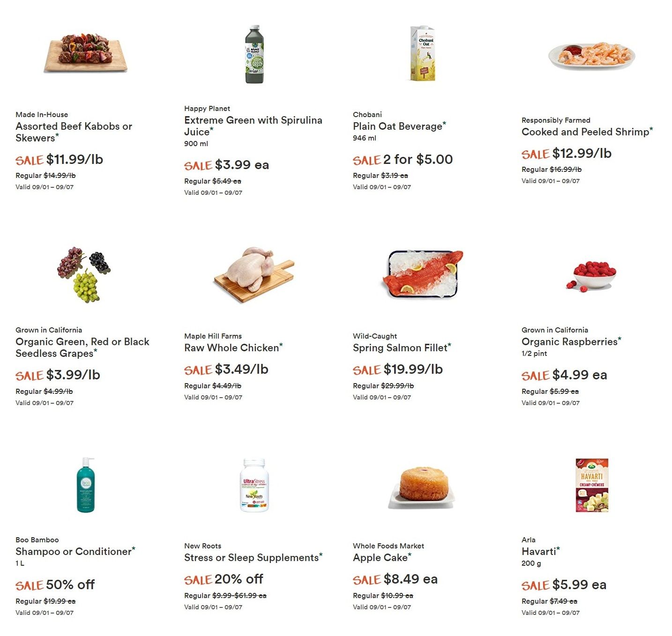This screenshot has width=672, height=636.
Task: Click the organic grapes photo
Action: pos(84,274)
